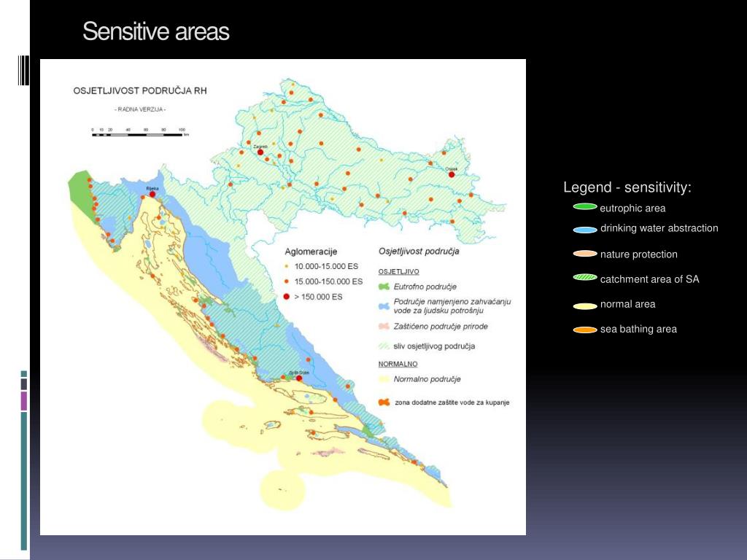Screen dimensions: 747x560
Task: Select the yellow normal area legend swatch
Action: point(585,306)
